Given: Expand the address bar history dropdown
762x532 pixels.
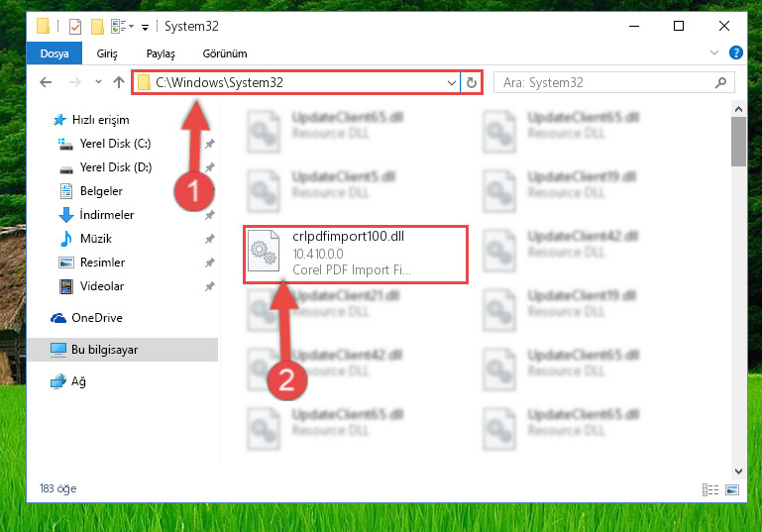Looking at the screenshot, I should pos(452,83).
